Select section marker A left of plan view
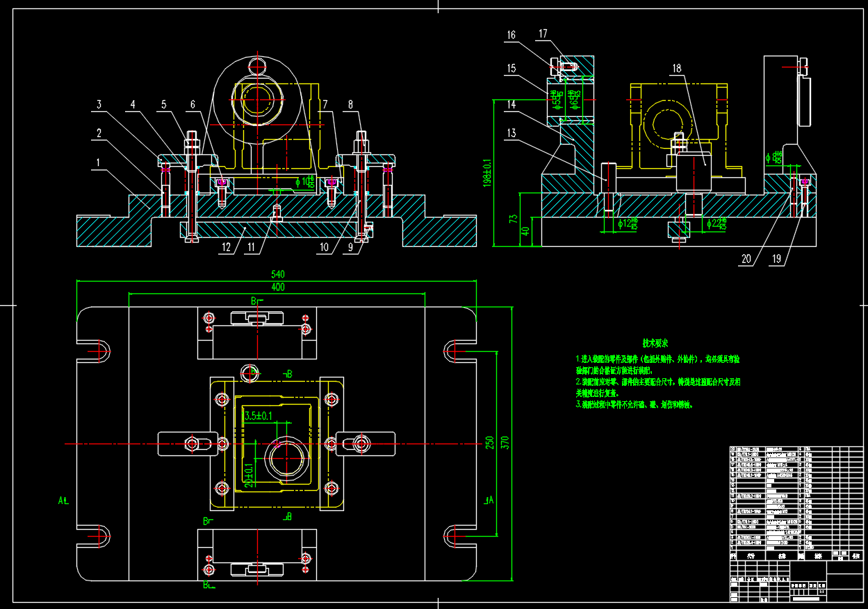 point(63,499)
